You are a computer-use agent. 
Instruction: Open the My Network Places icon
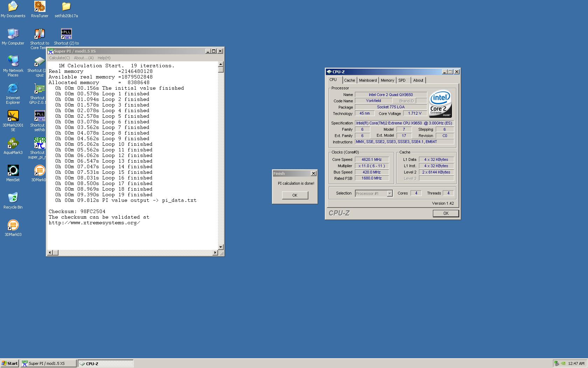tap(13, 66)
